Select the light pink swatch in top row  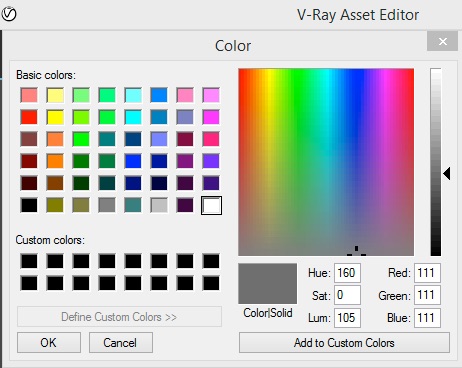tap(185, 95)
